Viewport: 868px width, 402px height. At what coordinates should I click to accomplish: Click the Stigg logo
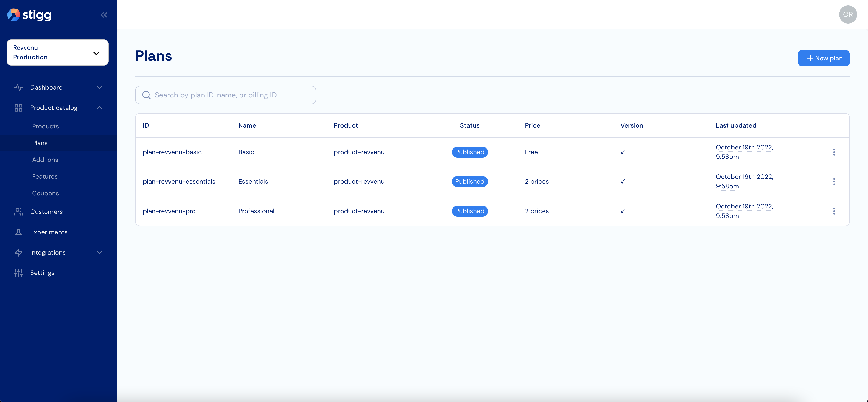[x=30, y=15]
